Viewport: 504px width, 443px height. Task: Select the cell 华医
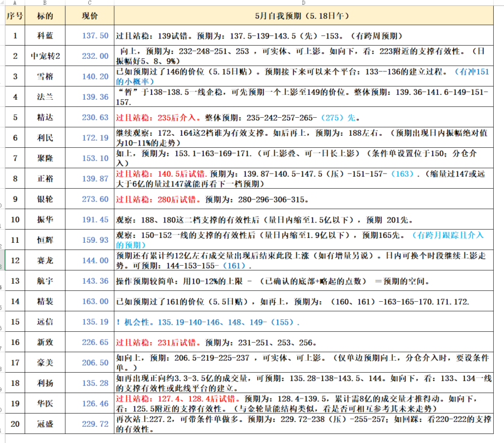[x=45, y=403]
